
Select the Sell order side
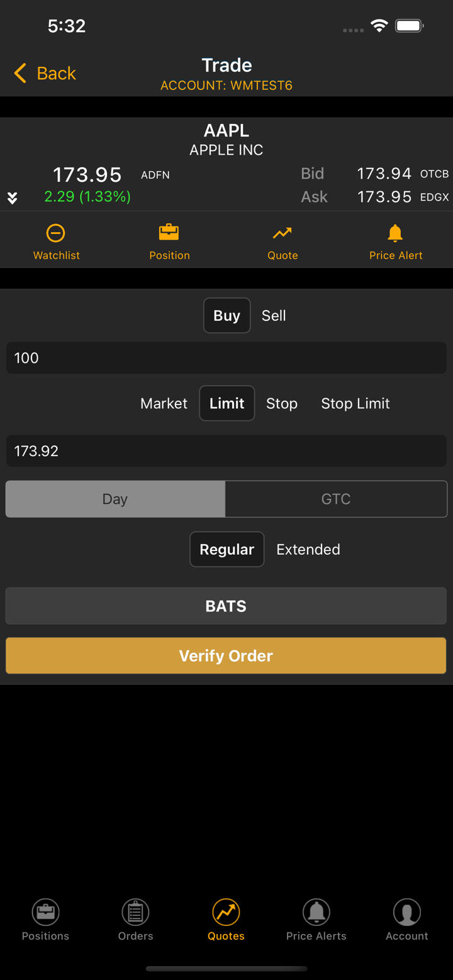(274, 316)
